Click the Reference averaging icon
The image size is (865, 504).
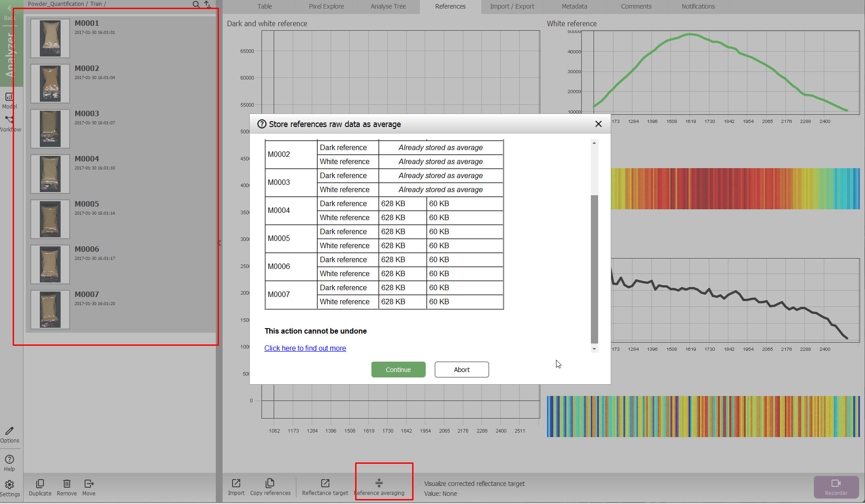379,483
